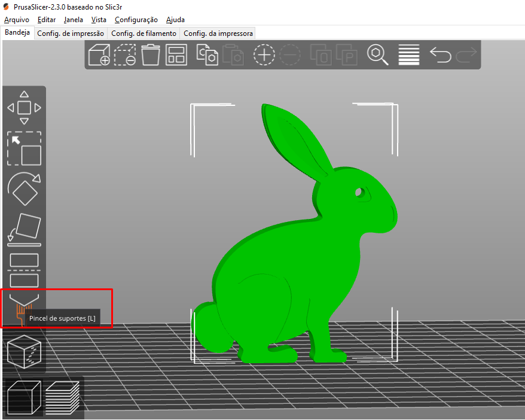Click the Arrange objects icon
The height and width of the screenshot is (420, 525).
176,54
